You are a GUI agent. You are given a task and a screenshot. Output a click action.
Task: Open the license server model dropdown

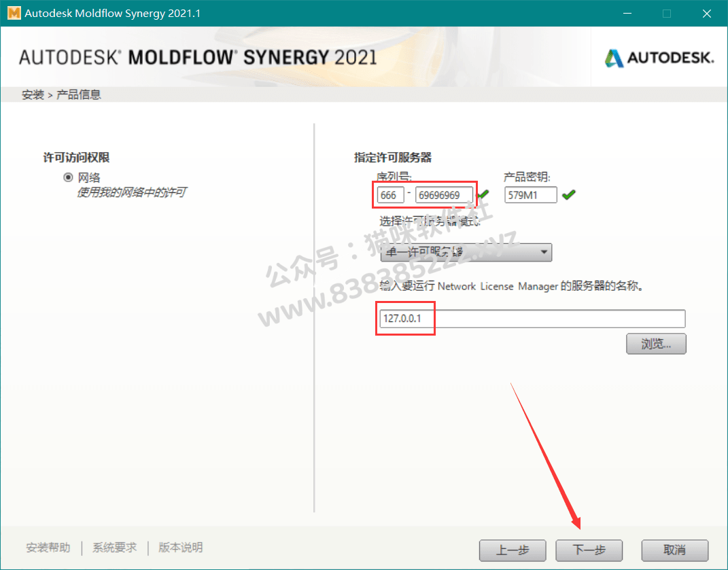pyautogui.click(x=466, y=253)
